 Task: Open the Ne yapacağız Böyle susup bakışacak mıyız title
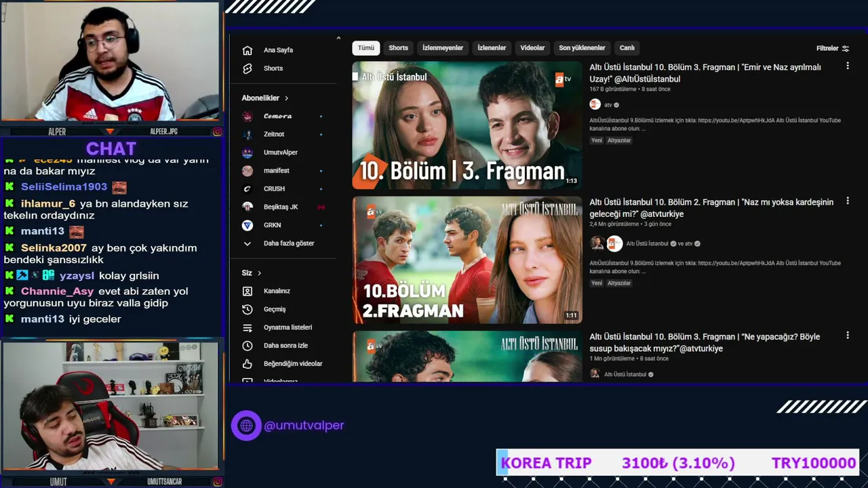click(705, 342)
